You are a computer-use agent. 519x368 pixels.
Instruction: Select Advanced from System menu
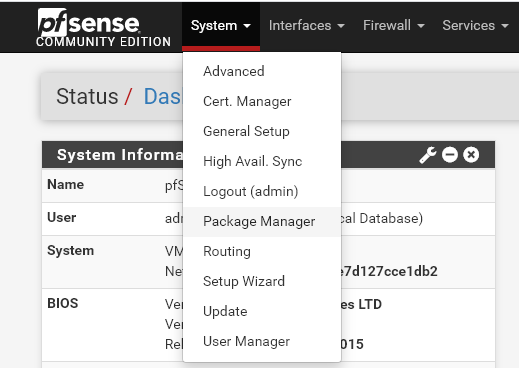click(262, 71)
